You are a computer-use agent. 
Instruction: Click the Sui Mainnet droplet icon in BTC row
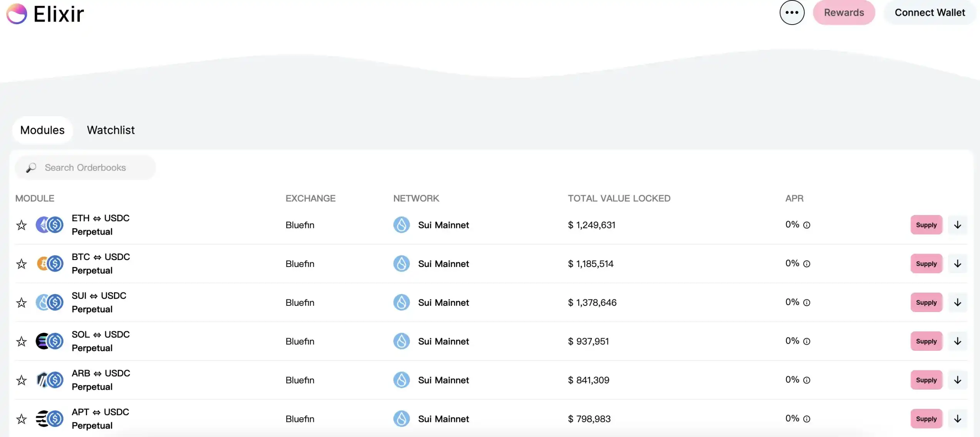[401, 264]
